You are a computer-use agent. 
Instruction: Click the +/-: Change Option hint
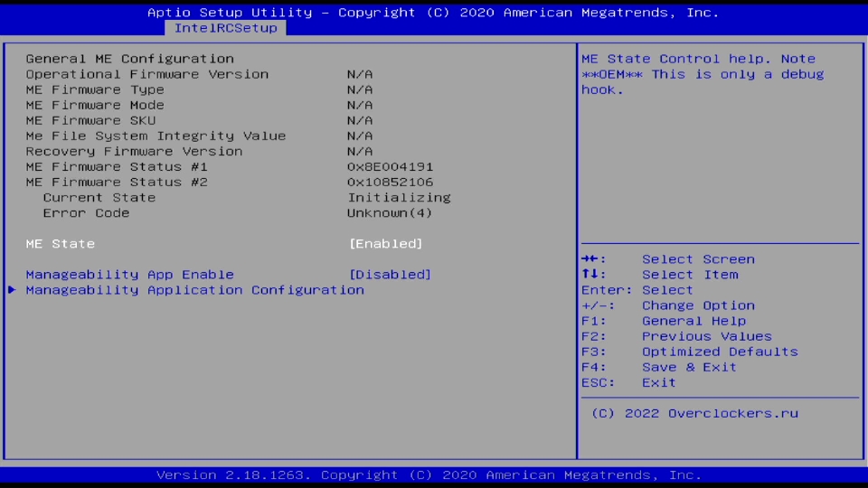coord(668,305)
